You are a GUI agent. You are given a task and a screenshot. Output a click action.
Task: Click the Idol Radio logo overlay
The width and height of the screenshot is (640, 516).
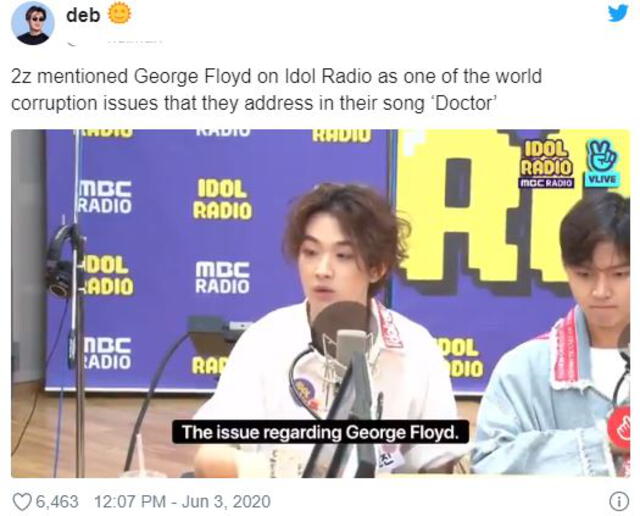[547, 164]
